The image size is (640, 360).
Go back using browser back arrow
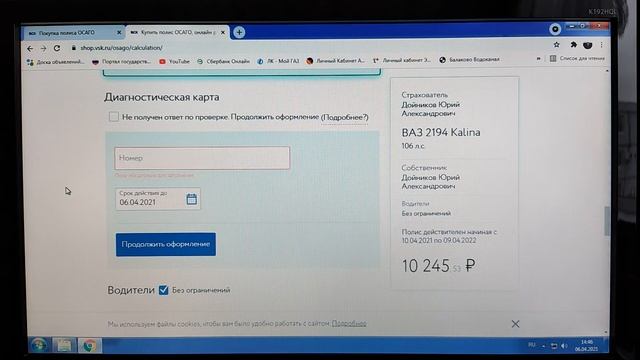[30, 48]
